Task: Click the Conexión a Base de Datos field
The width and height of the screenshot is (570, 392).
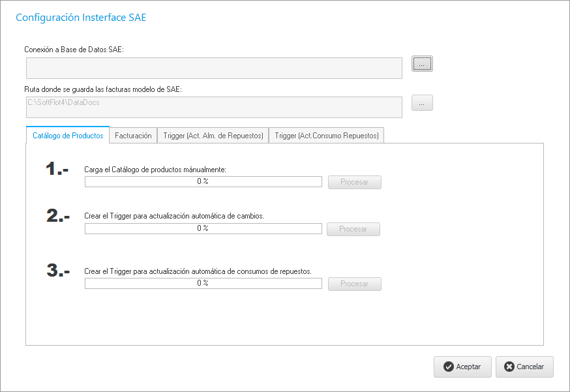Action: point(214,68)
